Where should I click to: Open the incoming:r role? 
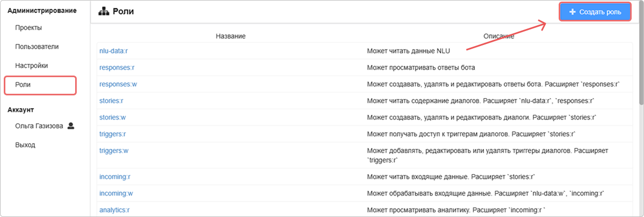[x=115, y=176]
